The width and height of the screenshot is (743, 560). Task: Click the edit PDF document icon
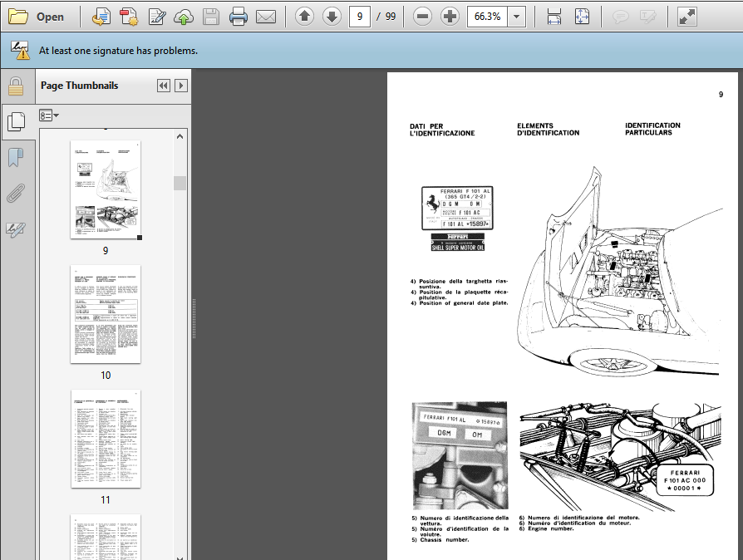click(x=156, y=17)
